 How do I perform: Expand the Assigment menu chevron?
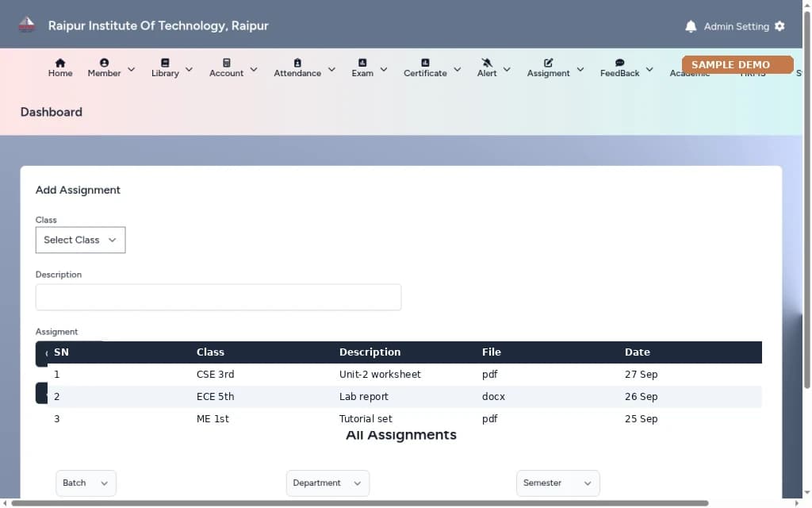[580, 69]
